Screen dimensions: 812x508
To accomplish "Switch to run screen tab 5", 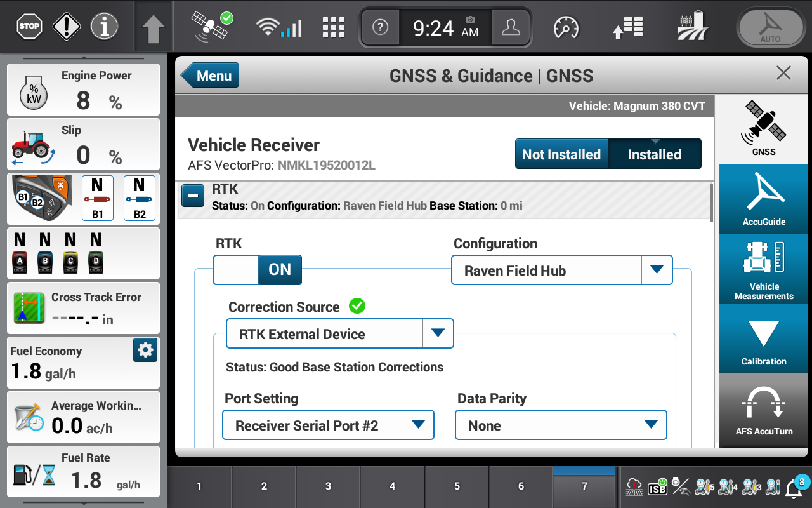I will click(x=457, y=486).
